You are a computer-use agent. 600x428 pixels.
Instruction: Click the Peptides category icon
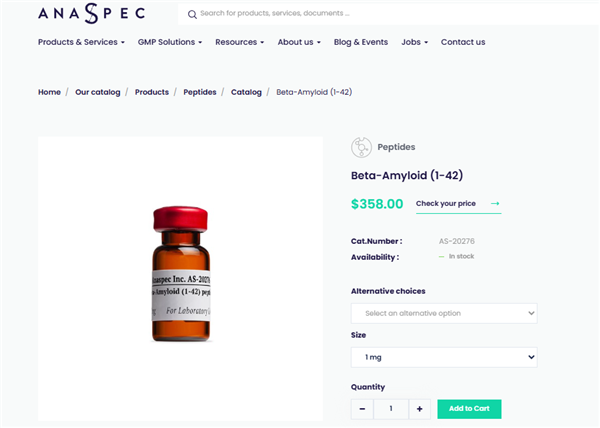tap(361, 147)
